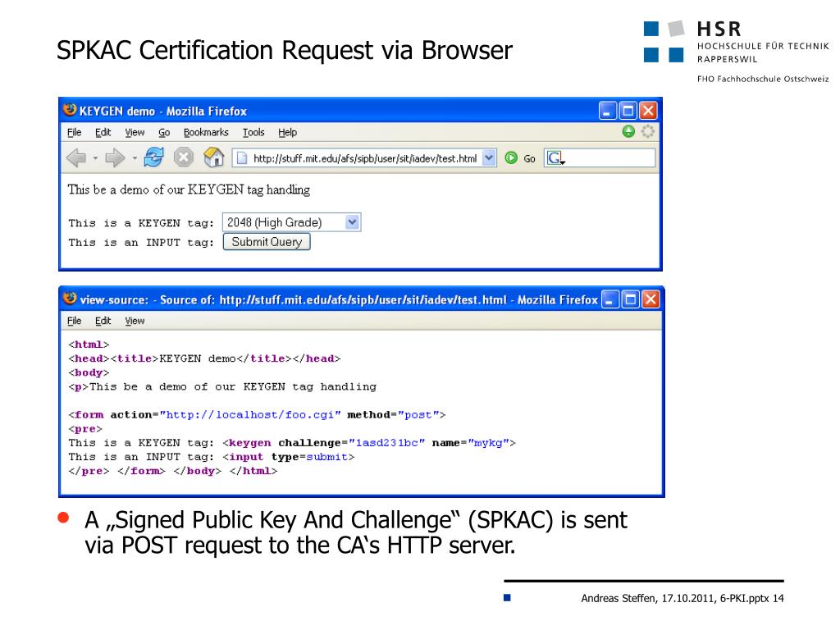Click the "This is a KEYGEN tag:" label on page
The width and height of the screenshot is (840, 630).
click(141, 223)
